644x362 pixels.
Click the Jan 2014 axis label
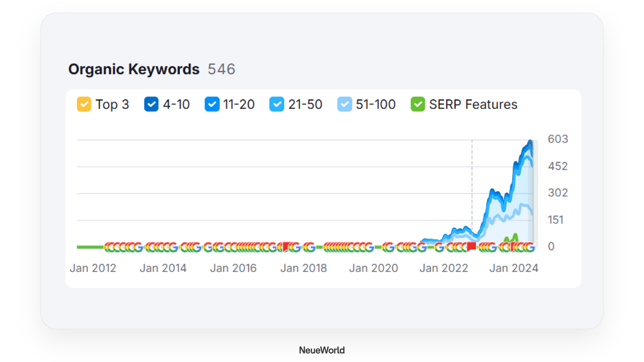pos(163,268)
